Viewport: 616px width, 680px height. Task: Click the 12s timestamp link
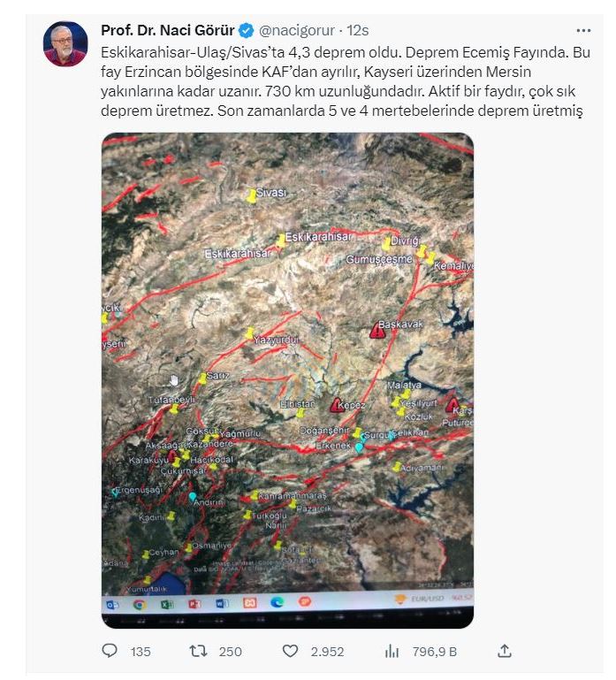coord(358,30)
